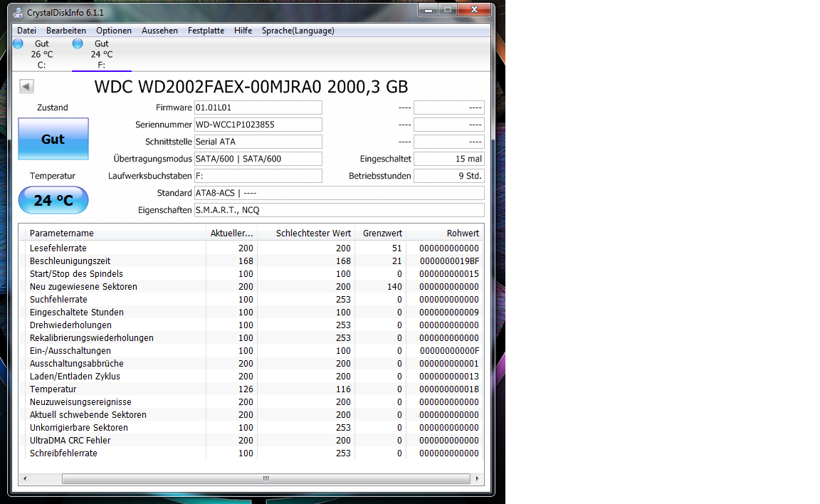This screenshot has width=820, height=504.
Task: Select the UltraDMA CRC Fehler row
Action: tap(251, 440)
